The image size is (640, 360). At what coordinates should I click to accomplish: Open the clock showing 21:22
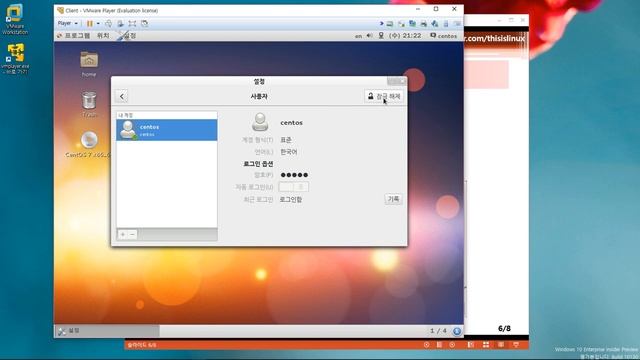tap(405, 36)
